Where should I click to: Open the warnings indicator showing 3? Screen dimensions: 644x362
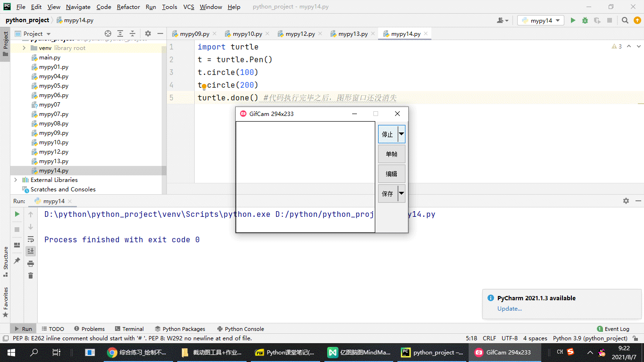tap(617, 47)
